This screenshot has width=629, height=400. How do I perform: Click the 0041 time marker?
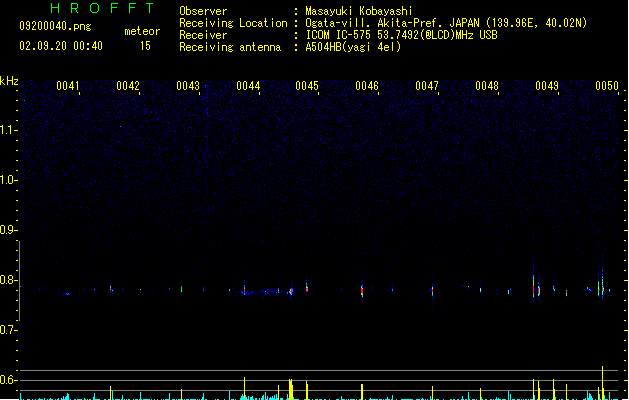click(67, 86)
